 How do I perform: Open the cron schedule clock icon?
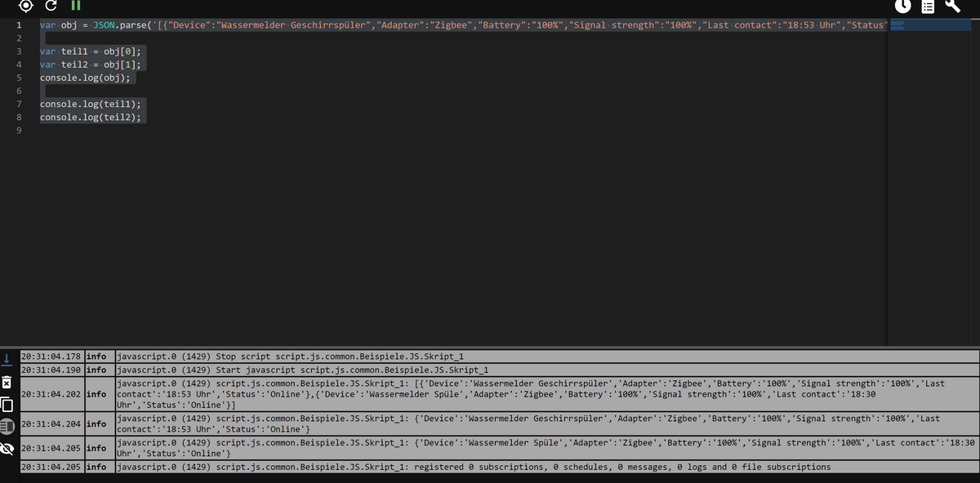(x=902, y=7)
